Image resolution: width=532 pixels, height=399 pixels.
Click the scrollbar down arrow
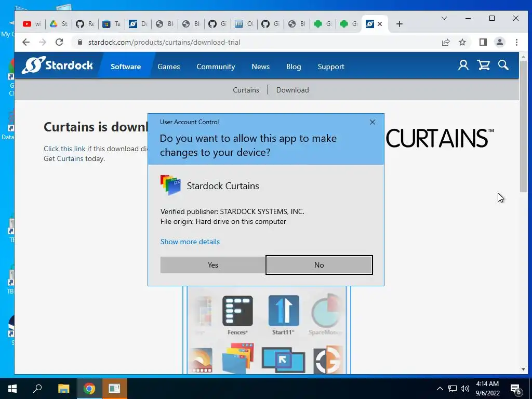(524, 369)
